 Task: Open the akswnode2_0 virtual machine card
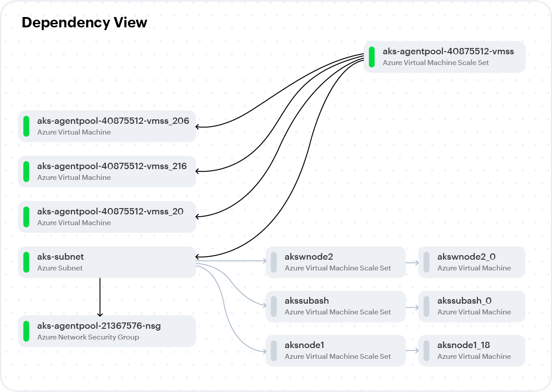472,262
